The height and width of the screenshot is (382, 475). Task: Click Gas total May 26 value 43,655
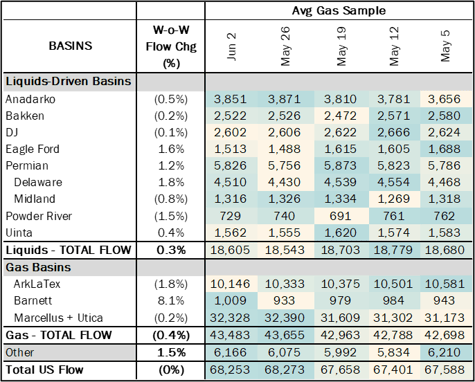click(284, 335)
